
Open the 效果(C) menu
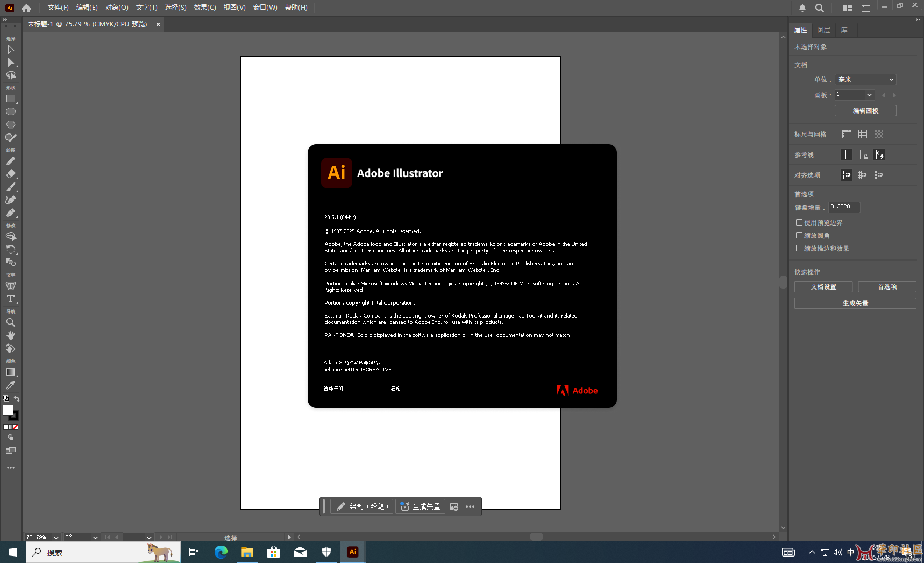tap(204, 8)
